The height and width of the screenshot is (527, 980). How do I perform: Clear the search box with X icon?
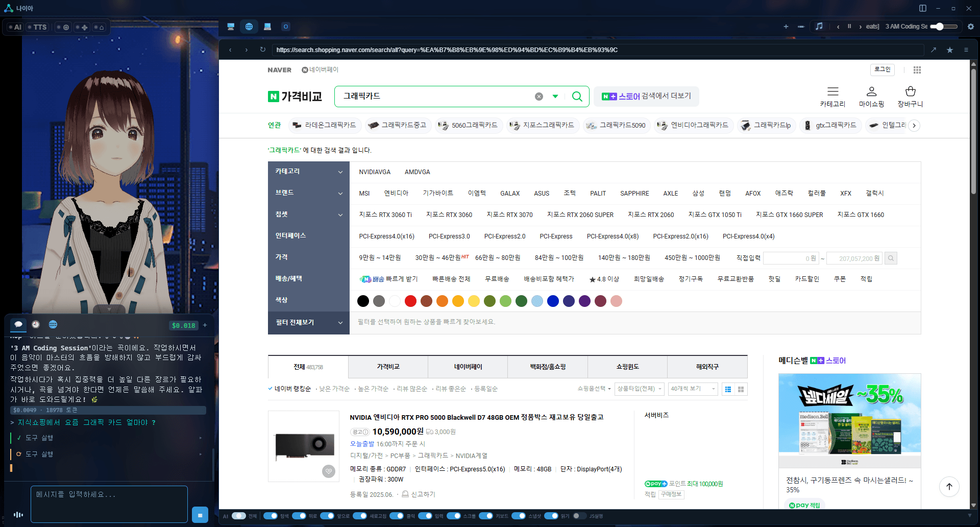click(538, 97)
